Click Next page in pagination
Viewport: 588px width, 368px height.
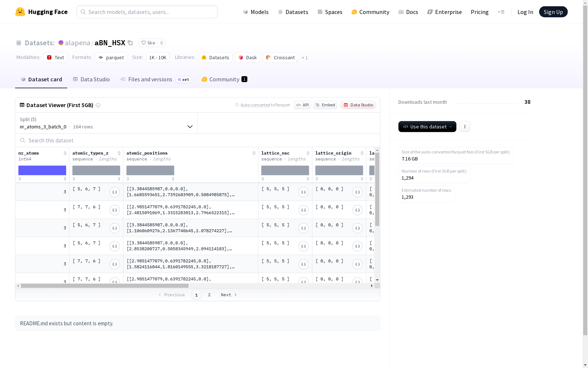[229, 295]
